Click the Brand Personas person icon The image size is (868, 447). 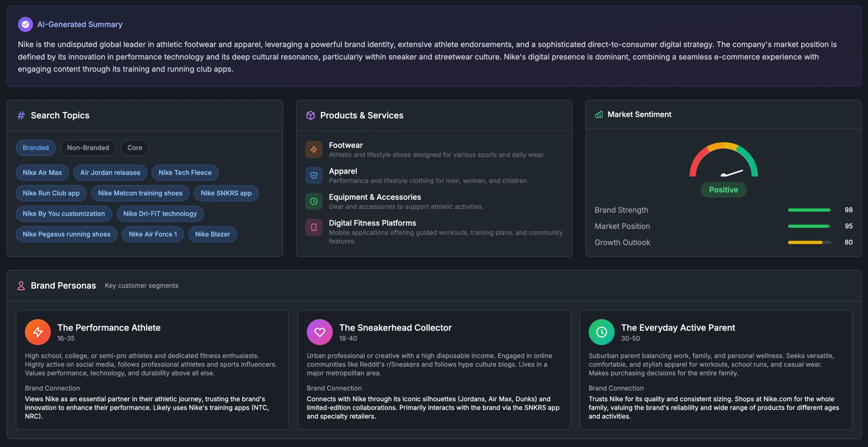21,286
